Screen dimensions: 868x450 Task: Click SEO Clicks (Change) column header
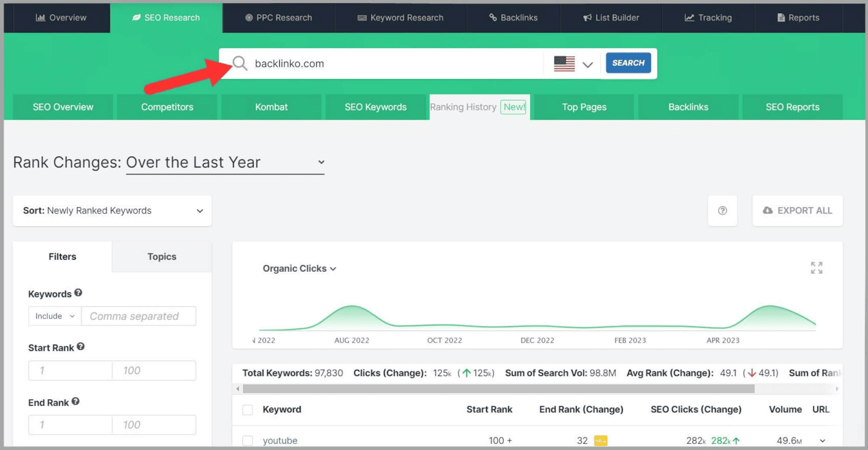pos(696,409)
